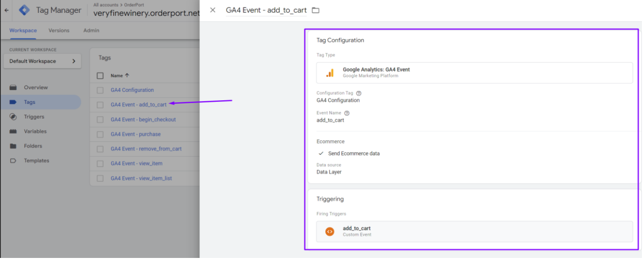Click the Data Layer data source value
The height and width of the screenshot is (260, 644).
pyautogui.click(x=329, y=172)
